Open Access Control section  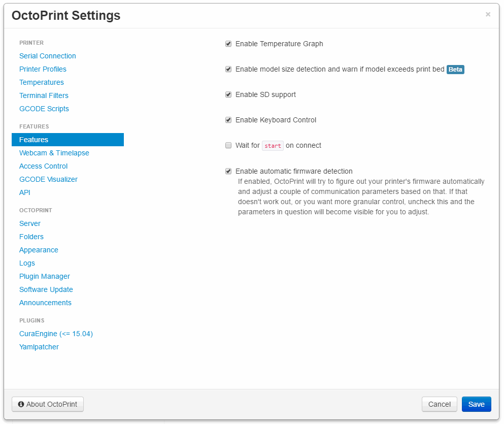point(43,166)
